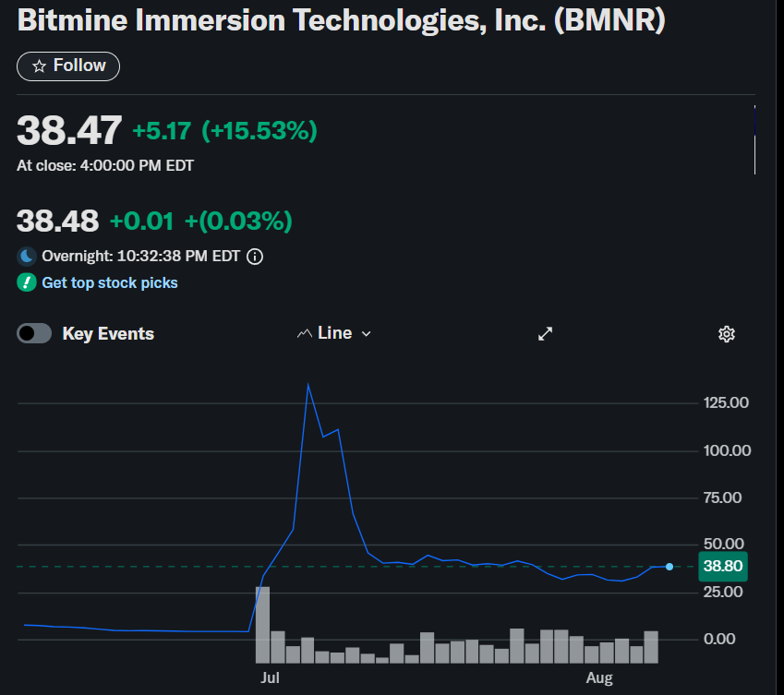Click the current price marker dot on chart
The height and width of the screenshot is (695, 784).
[x=669, y=567]
